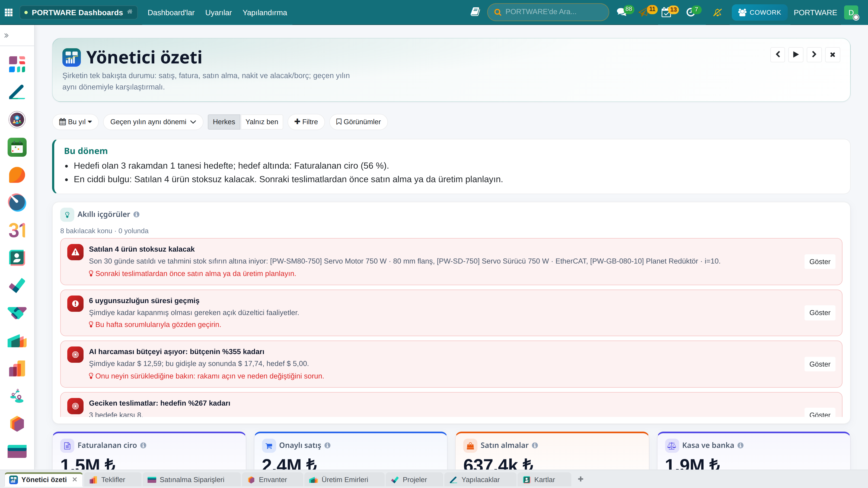Show info icon next to Faturalanan ciro

[143, 445]
